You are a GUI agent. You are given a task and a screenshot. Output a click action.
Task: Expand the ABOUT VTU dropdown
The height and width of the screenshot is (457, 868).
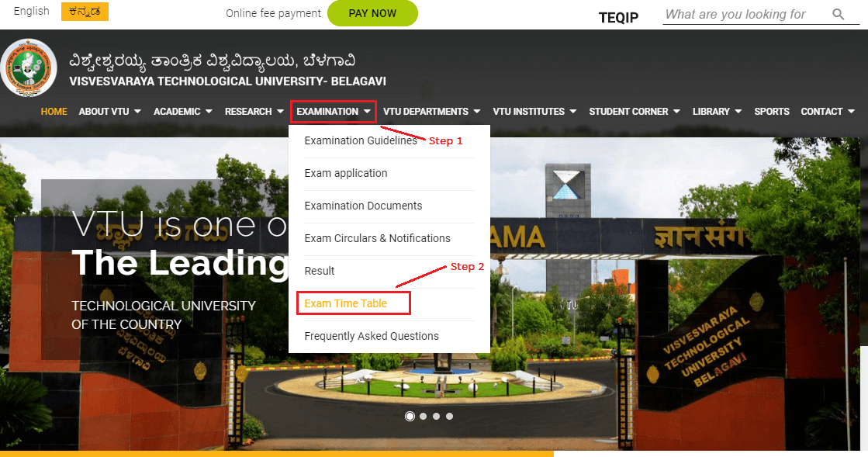(109, 112)
